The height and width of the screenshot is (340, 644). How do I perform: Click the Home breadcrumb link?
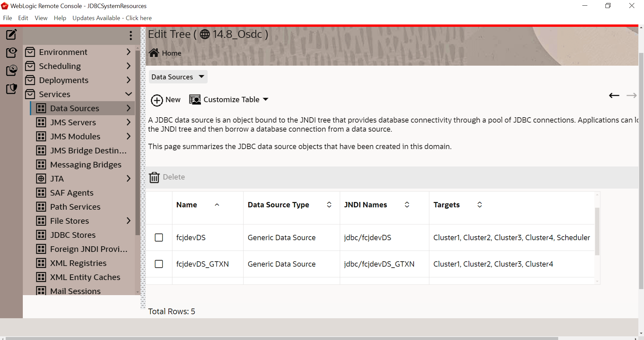pyautogui.click(x=172, y=53)
